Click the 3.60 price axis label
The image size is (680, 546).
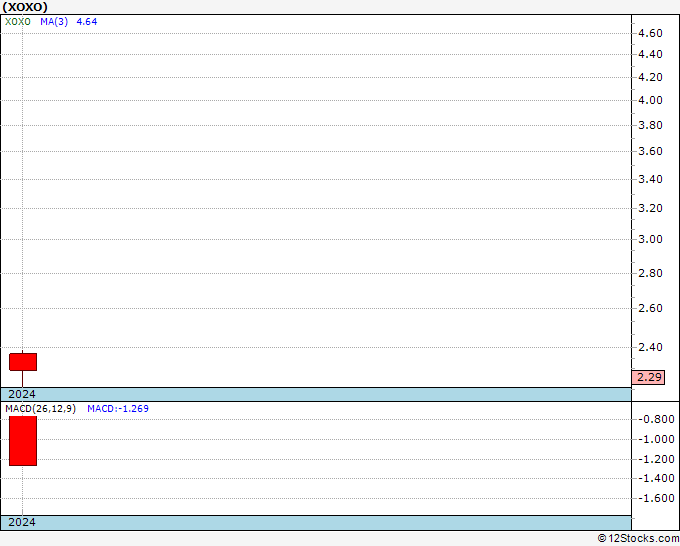[650, 151]
